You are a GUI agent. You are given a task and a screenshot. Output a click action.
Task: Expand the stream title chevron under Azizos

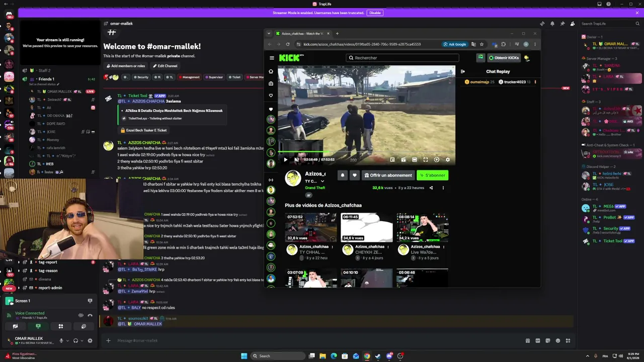[323, 181]
